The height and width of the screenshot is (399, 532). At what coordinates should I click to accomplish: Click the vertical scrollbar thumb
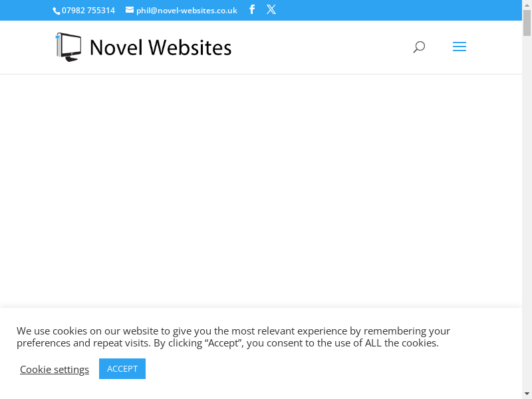(527, 23)
